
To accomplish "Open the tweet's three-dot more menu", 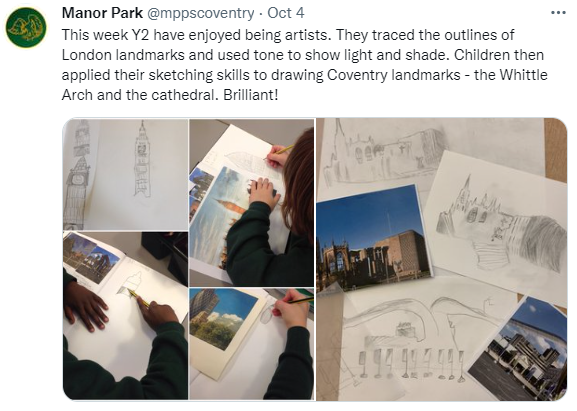I will coord(558,13).
